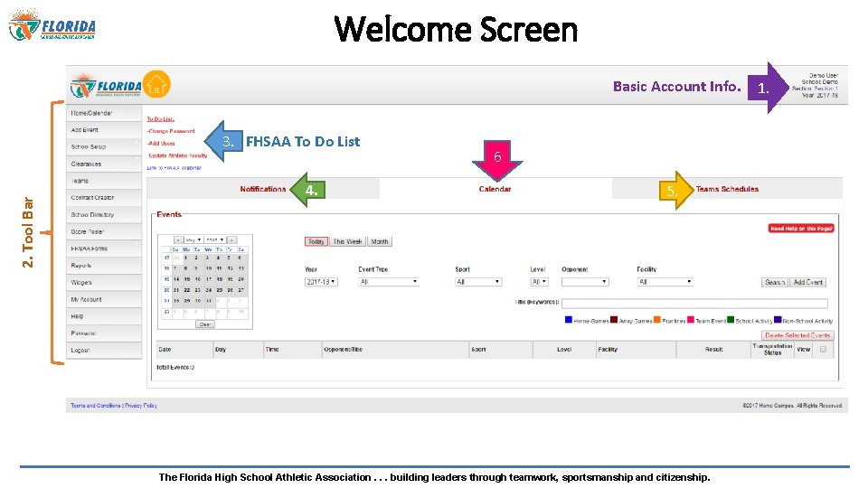Click the purple Non-School Activity swatch
The width and height of the screenshot is (868, 488).
(x=778, y=320)
